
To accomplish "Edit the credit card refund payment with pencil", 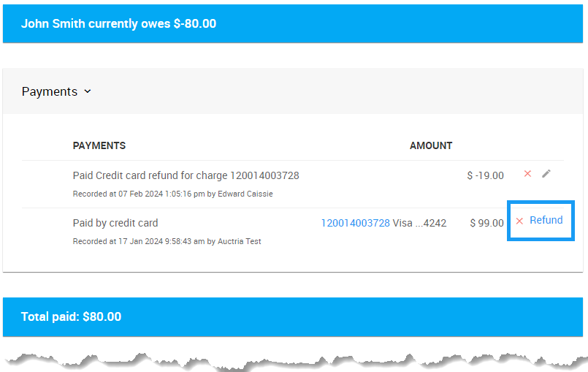I will [x=546, y=174].
